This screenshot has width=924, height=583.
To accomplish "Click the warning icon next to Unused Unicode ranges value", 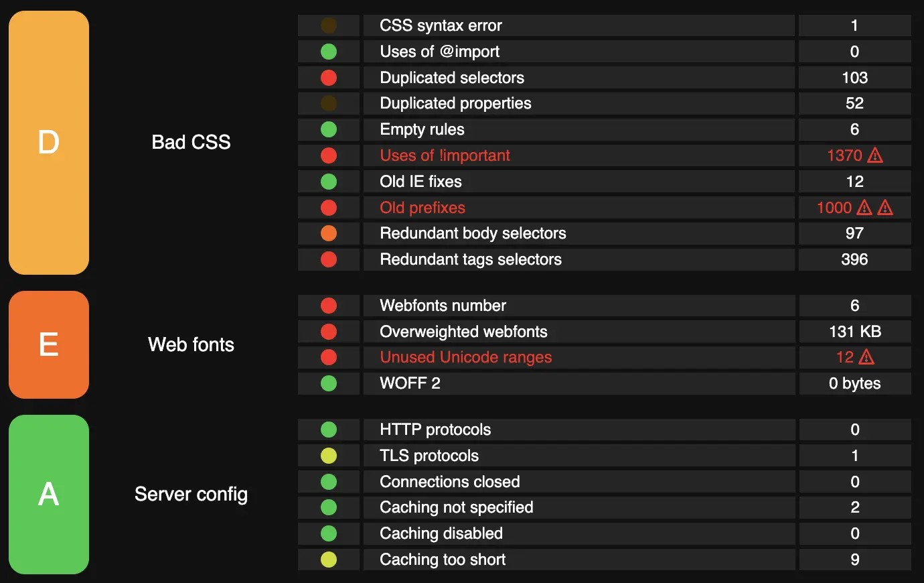I will click(x=866, y=357).
